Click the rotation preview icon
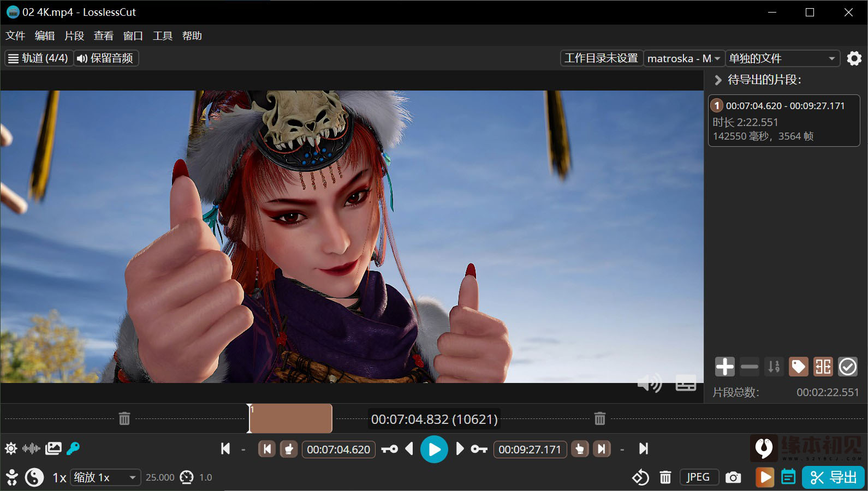Image resolution: width=868 pixels, height=491 pixels. pos(640,477)
